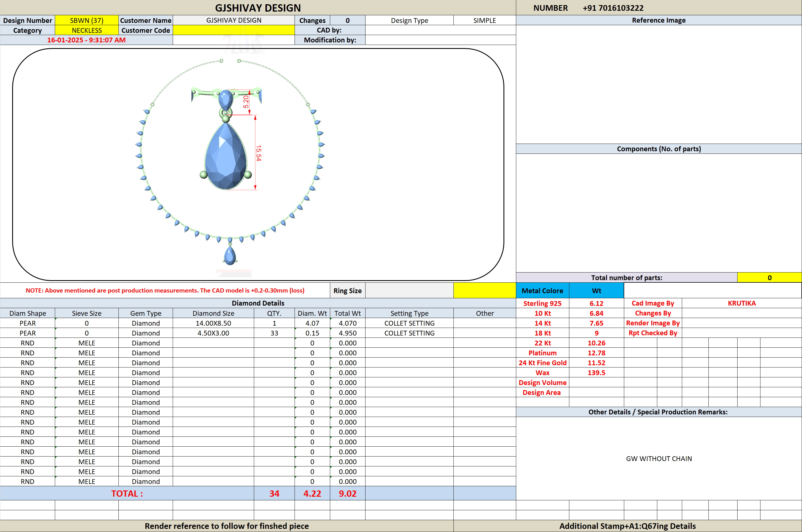Click the 5.20 dimension label
This screenshot has width=802, height=532.
(246, 102)
